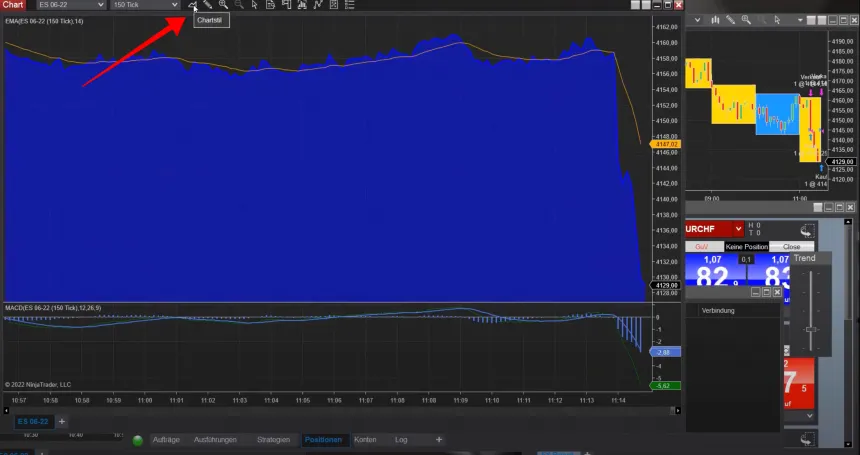Screen dimensions: 860x455
Task: Click the blue 1,07 83 ask price tile
Action: pos(769,269)
